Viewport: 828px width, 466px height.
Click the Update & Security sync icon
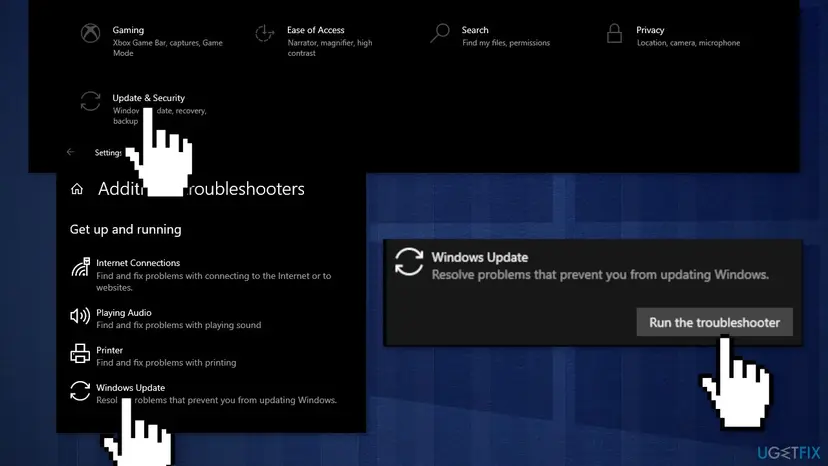[x=90, y=101]
